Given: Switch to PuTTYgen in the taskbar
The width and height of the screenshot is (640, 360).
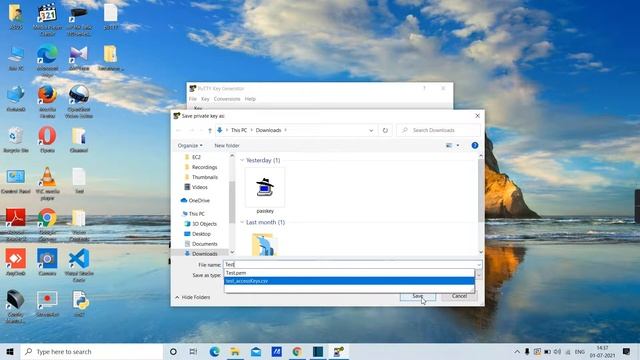Looking at the screenshot, I should point(338,351).
